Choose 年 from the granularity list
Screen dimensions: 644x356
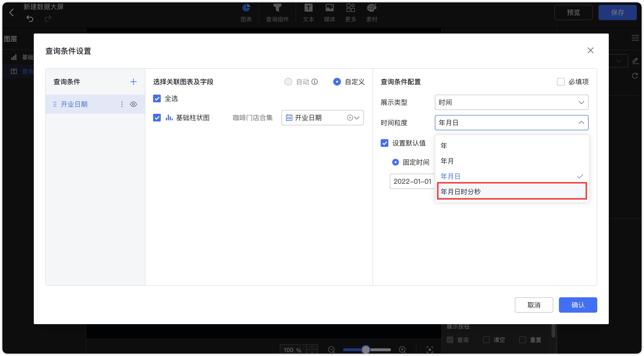click(x=512, y=145)
